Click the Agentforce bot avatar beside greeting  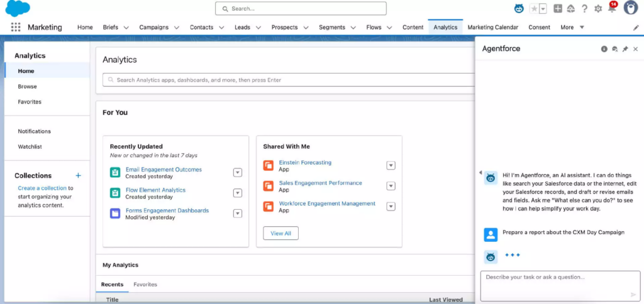(491, 178)
